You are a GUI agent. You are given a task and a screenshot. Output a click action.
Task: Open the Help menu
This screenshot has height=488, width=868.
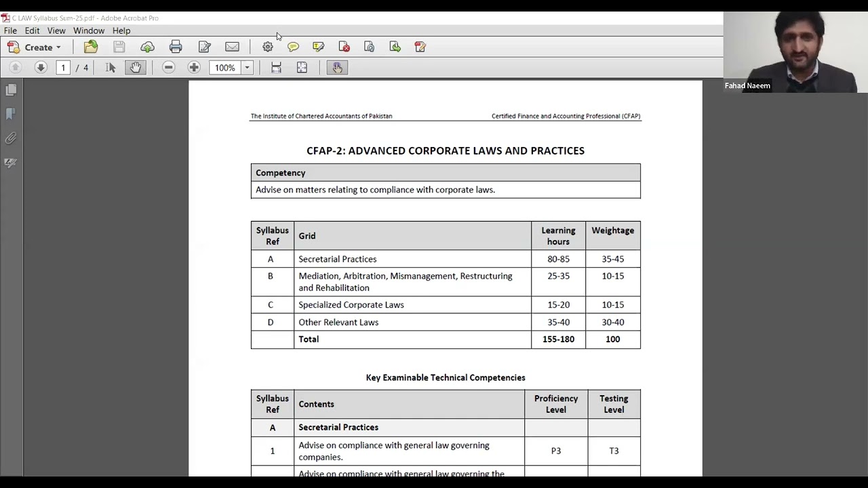point(121,30)
